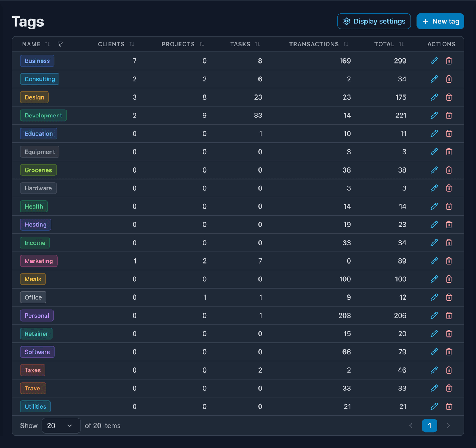Edit the Groceries tag
Viewport: 476px width, 448px height.
click(x=434, y=170)
